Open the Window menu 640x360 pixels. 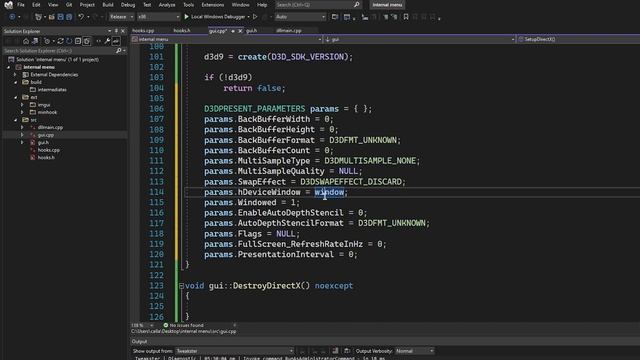click(240, 5)
